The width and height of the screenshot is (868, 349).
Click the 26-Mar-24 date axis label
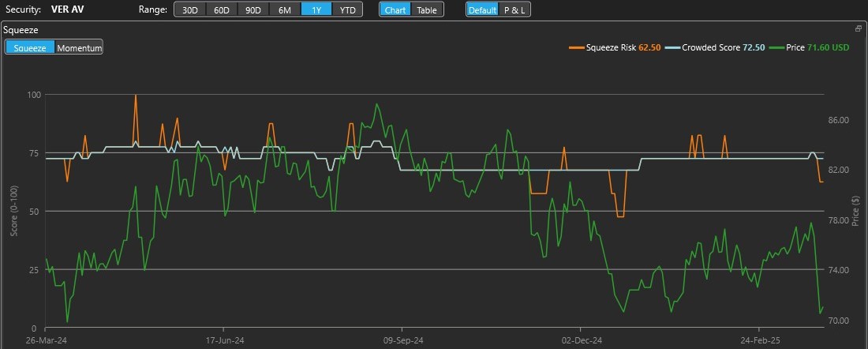(x=46, y=340)
